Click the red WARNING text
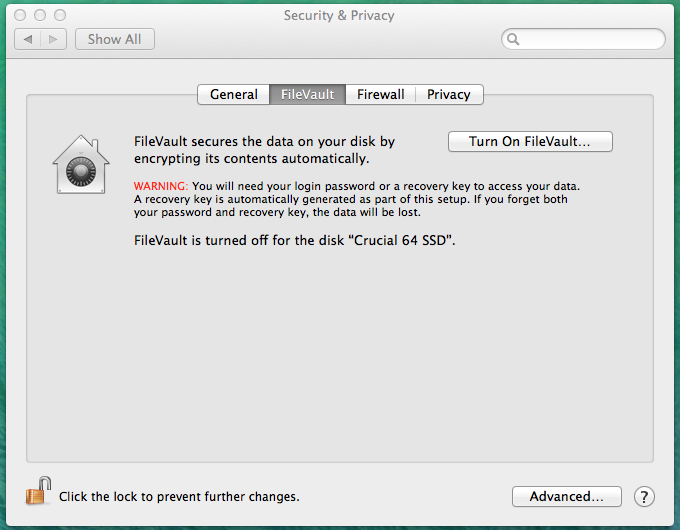Viewport: 680px width, 530px height. point(160,186)
